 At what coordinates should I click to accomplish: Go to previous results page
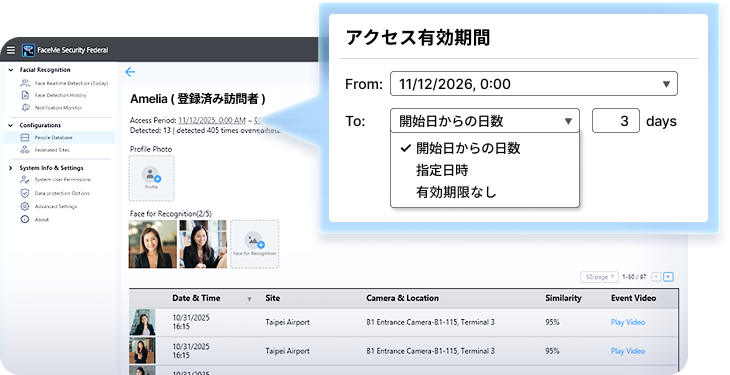(656, 277)
